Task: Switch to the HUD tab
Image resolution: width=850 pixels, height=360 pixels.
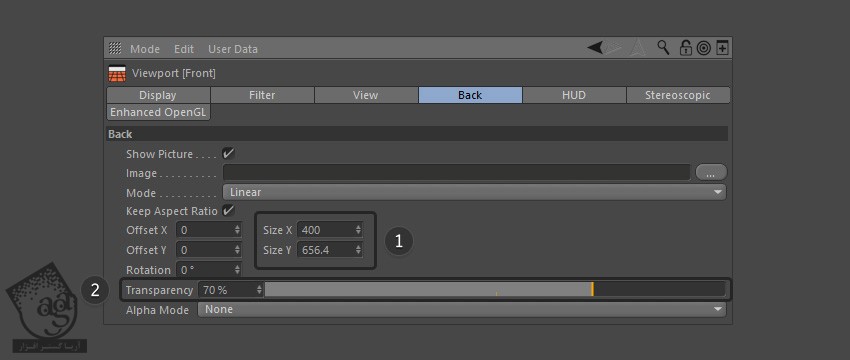Action: pyautogui.click(x=574, y=95)
